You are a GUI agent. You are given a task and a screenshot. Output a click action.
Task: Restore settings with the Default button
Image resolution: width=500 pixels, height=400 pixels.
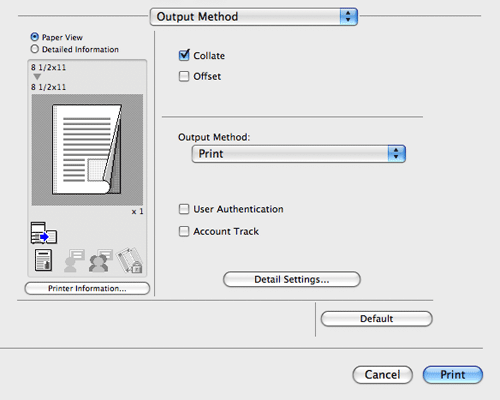[x=377, y=319]
